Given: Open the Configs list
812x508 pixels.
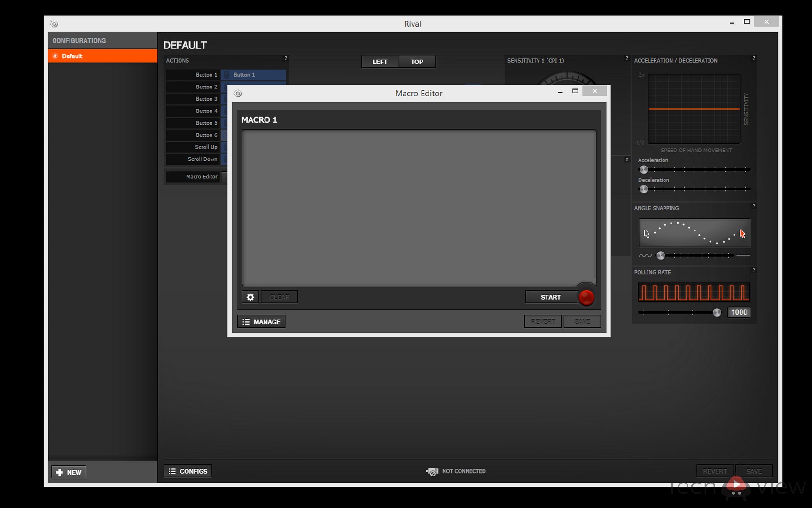Looking at the screenshot, I should [188, 471].
